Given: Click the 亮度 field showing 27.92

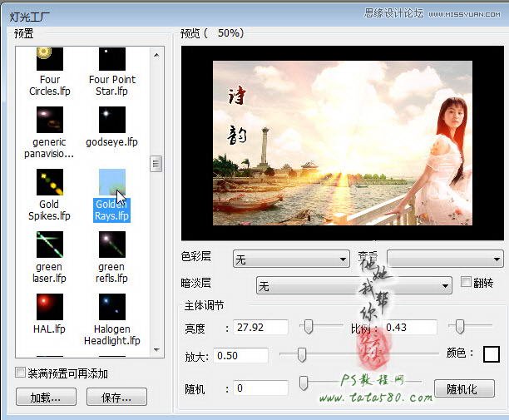Looking at the screenshot, I should point(260,327).
